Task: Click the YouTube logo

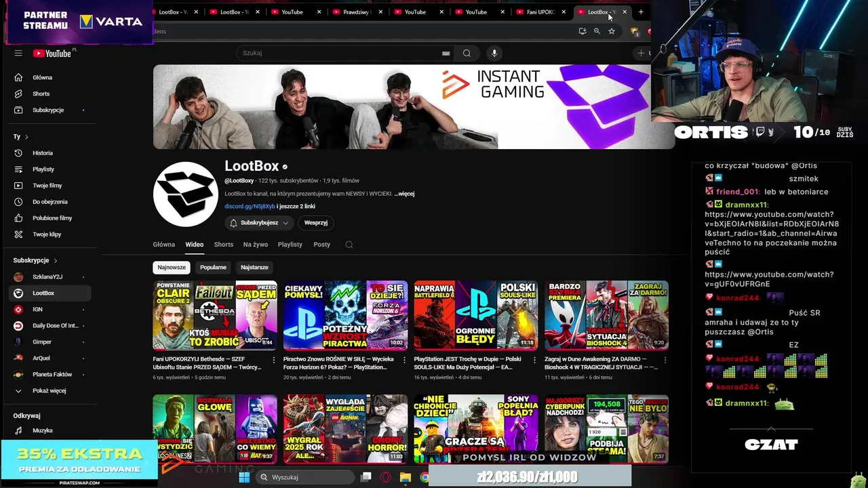Action: pyautogui.click(x=52, y=53)
